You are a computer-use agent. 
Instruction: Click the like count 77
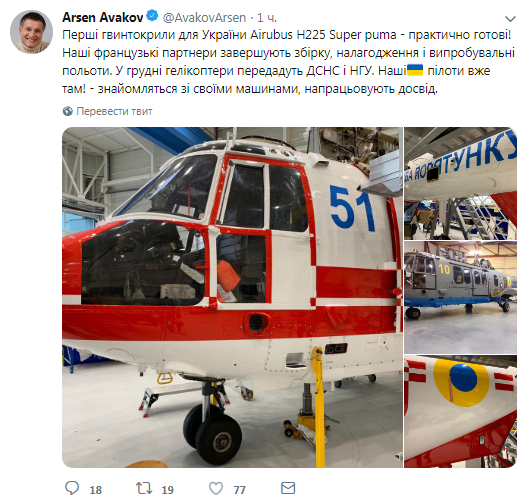coord(239,490)
